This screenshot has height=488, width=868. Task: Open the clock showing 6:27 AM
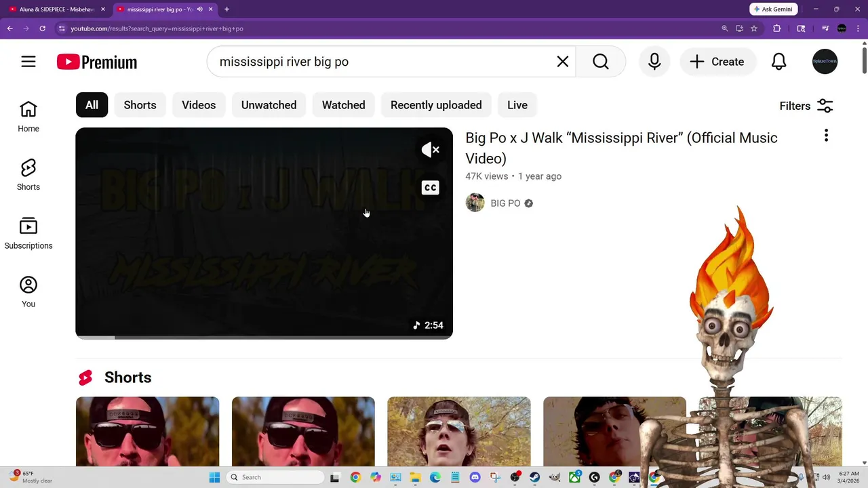click(x=849, y=477)
